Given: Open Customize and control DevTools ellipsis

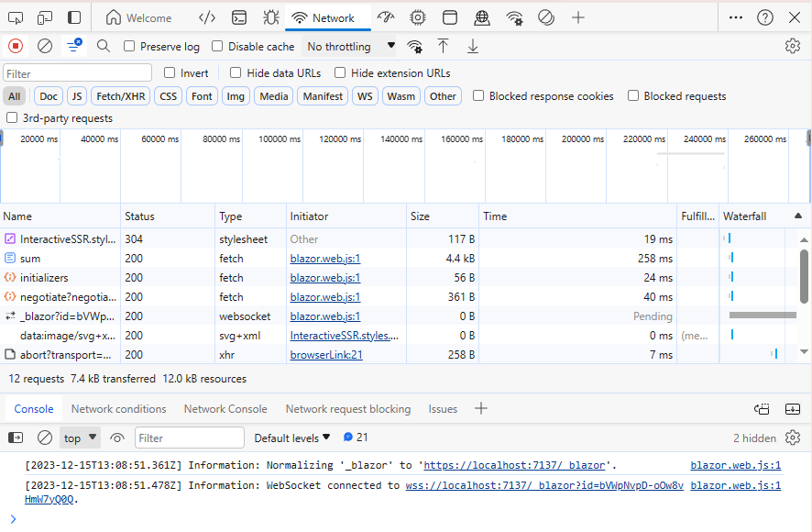Looking at the screenshot, I should click(735, 18).
